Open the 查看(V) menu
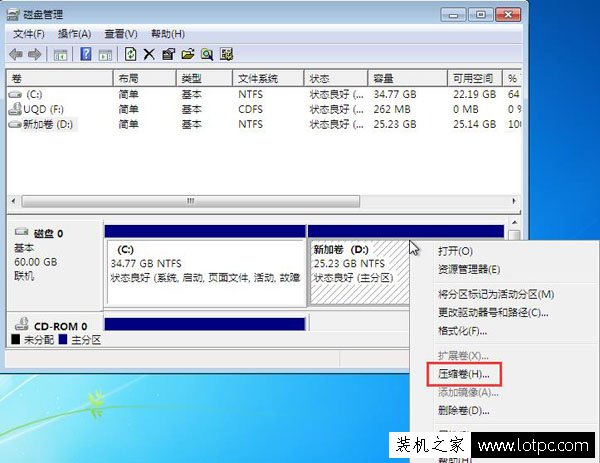 121,34
